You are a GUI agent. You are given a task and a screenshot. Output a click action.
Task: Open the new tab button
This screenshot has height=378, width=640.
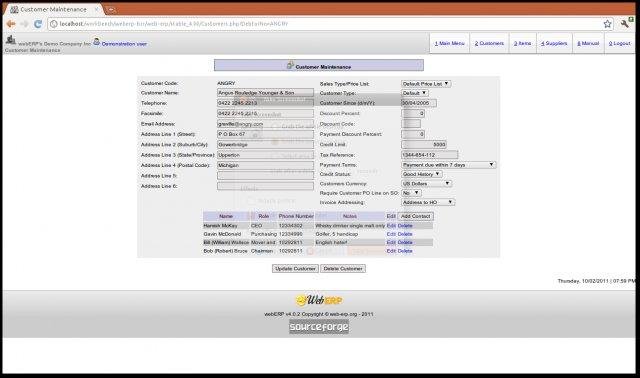click(x=111, y=9)
